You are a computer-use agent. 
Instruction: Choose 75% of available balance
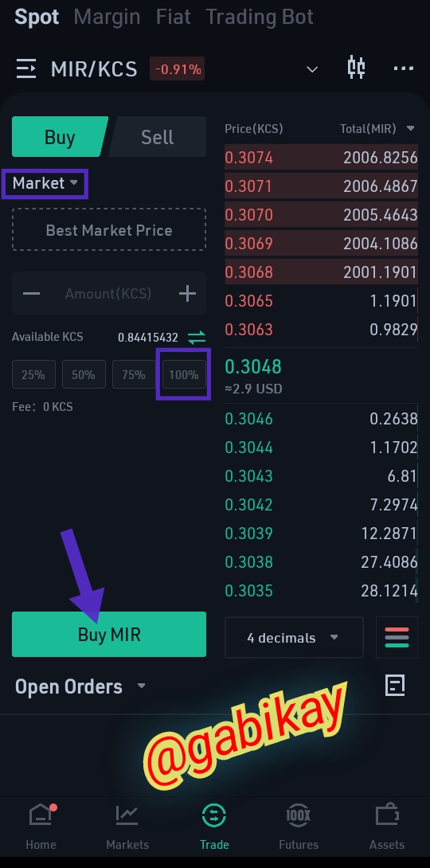[x=133, y=375]
